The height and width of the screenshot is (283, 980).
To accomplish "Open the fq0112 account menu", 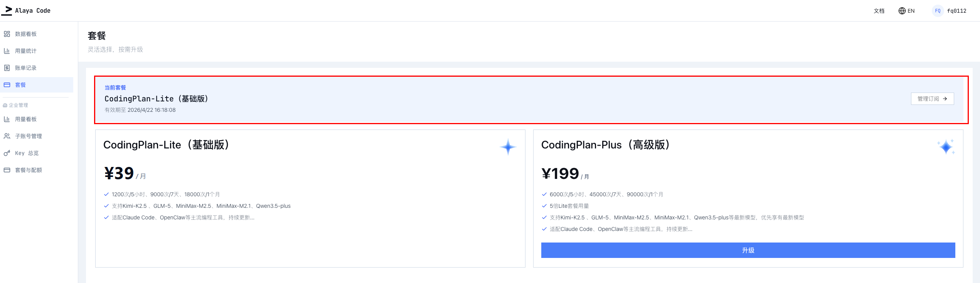I will coord(956,11).
